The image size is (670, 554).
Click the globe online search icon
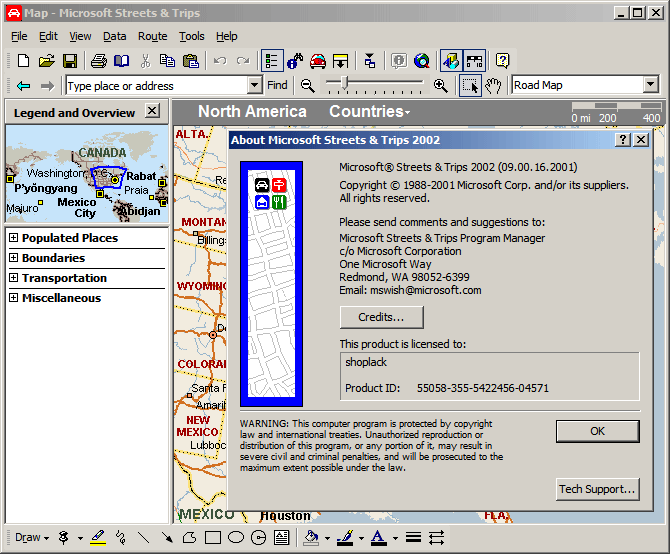pos(422,61)
